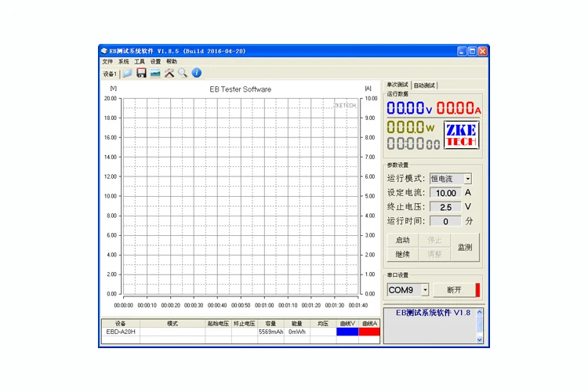Open the 设置 menu
This screenshot has height=392, width=588.
click(155, 61)
